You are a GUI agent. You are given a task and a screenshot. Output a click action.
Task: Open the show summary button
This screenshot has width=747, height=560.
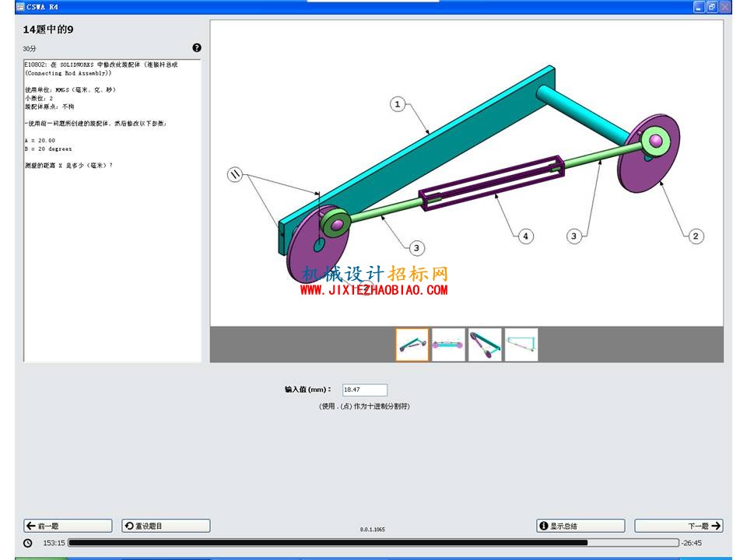click(580, 526)
